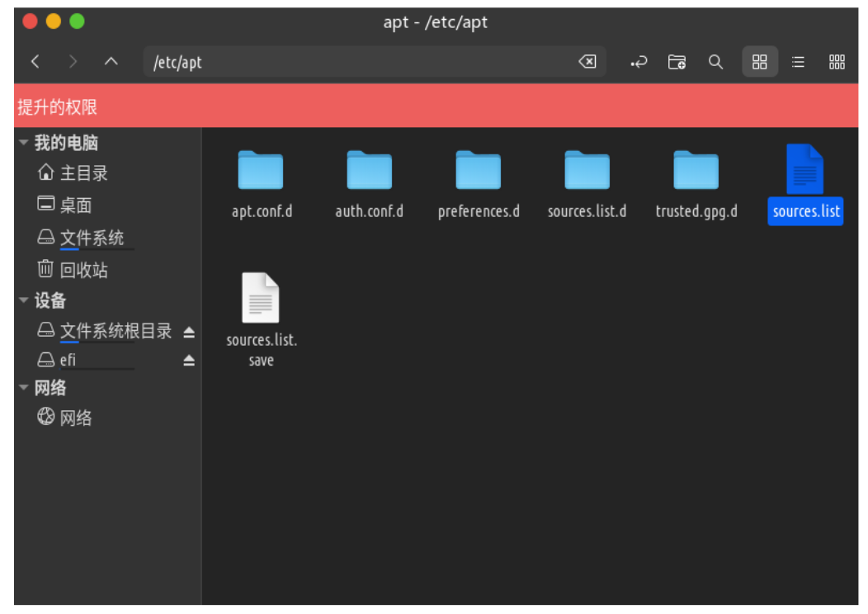This screenshot has width=868, height=614.
Task: Clear the path with the backspace icon
Action: [587, 61]
